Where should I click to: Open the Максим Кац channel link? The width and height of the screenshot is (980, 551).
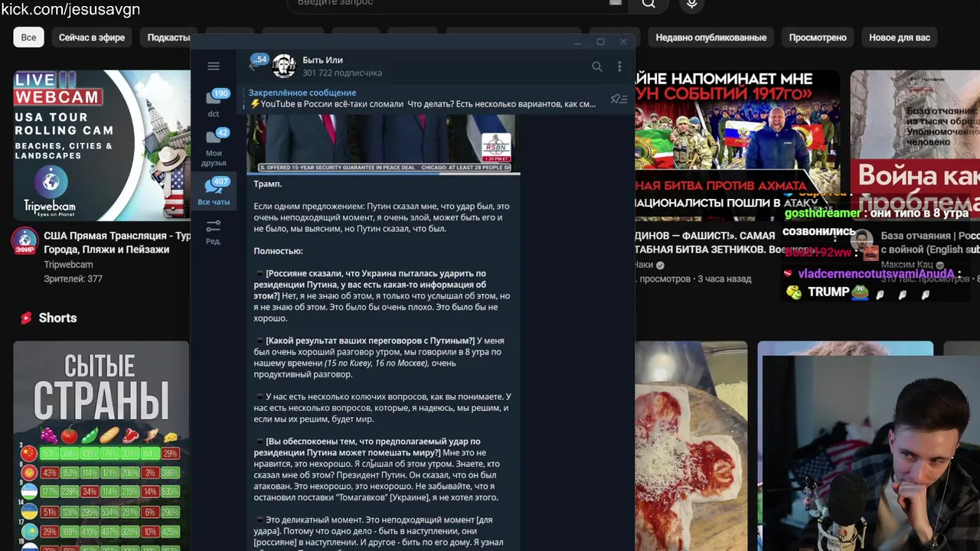tap(909, 265)
